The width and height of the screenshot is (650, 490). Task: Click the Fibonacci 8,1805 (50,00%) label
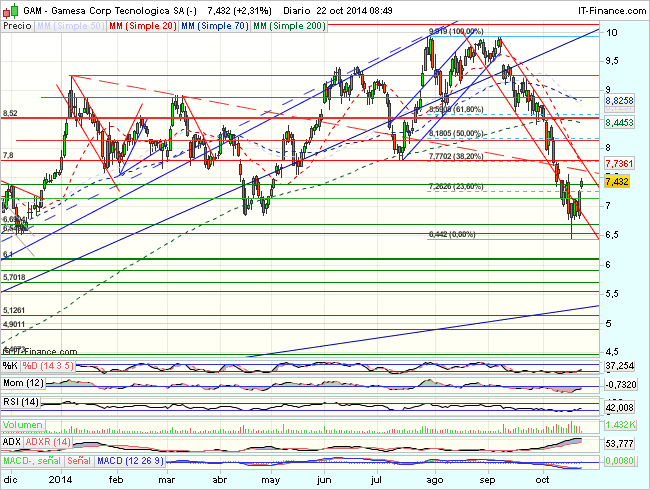[456, 133]
